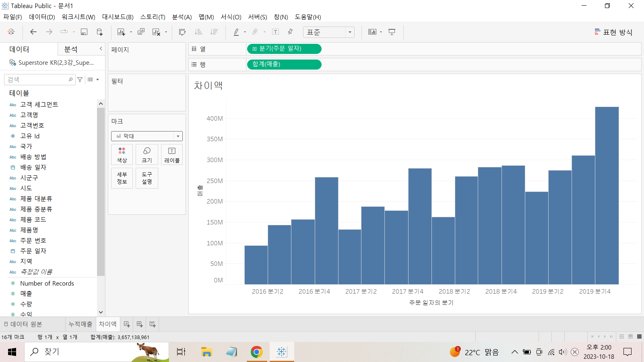The image size is (644, 362).
Task: Open the dropdown arrow next to New worksheet icon
Action: (131, 32)
